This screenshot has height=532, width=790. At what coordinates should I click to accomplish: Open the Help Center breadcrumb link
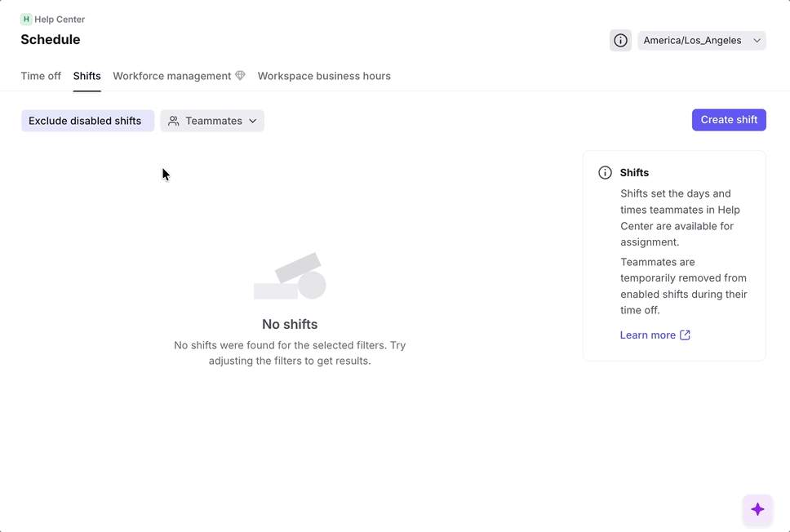point(60,20)
